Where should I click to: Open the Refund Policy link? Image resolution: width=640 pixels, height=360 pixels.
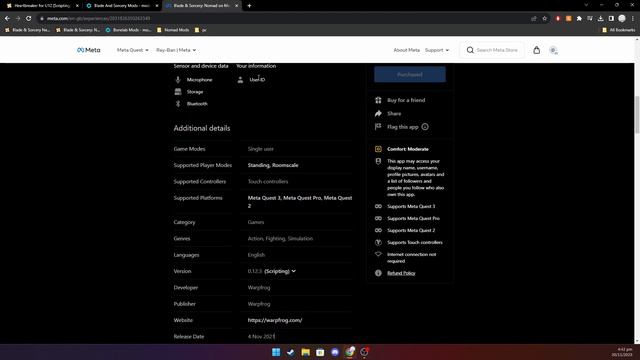tap(401, 273)
